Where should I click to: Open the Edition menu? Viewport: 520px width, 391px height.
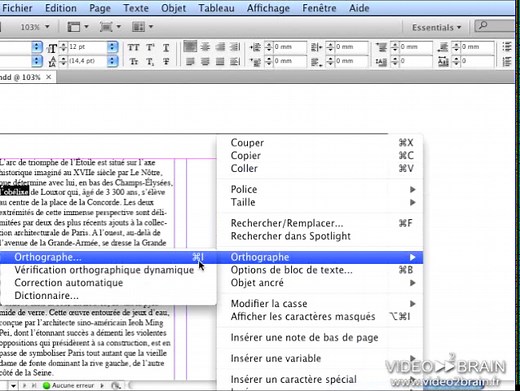[61, 8]
